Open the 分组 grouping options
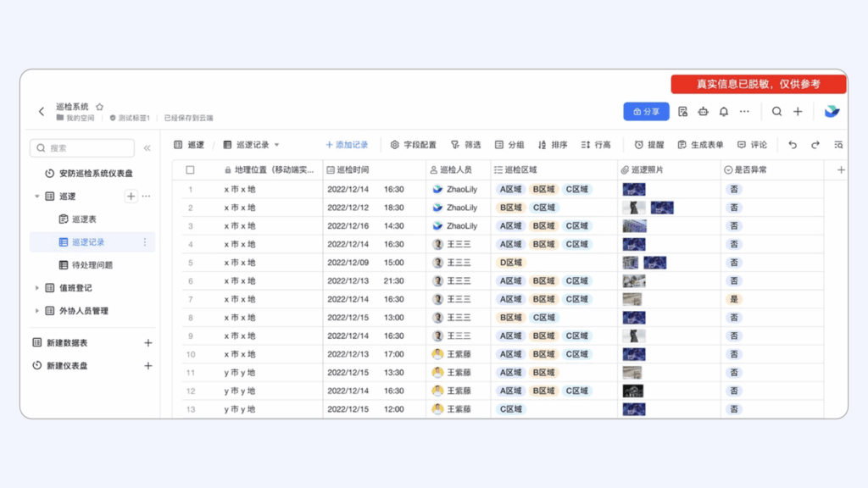The image size is (868, 488). pos(508,144)
